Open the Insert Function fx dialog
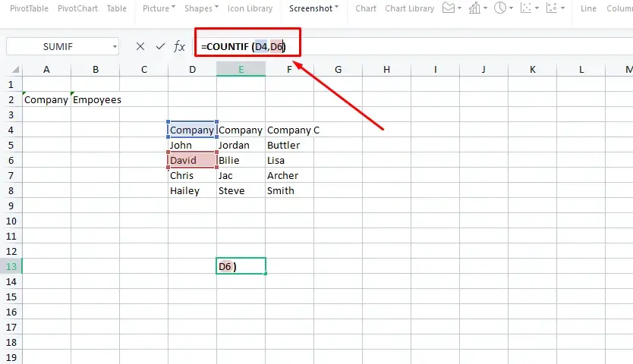633x364 pixels. [179, 46]
